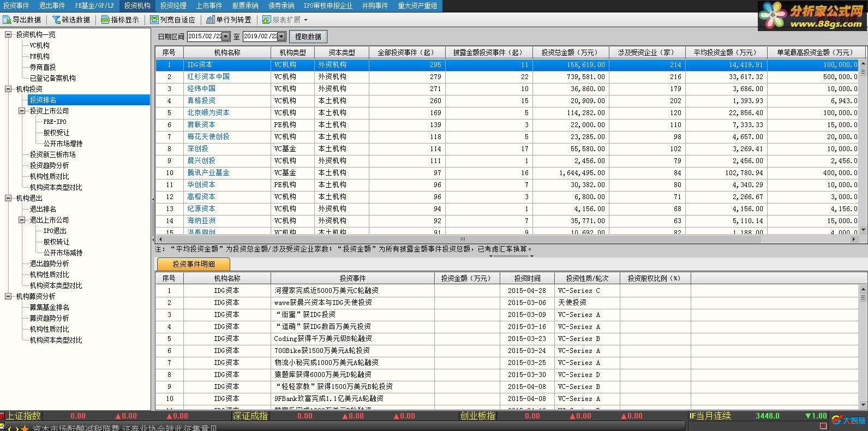Click the 提取数据 button
This screenshot has width=868, height=431.
308,37
